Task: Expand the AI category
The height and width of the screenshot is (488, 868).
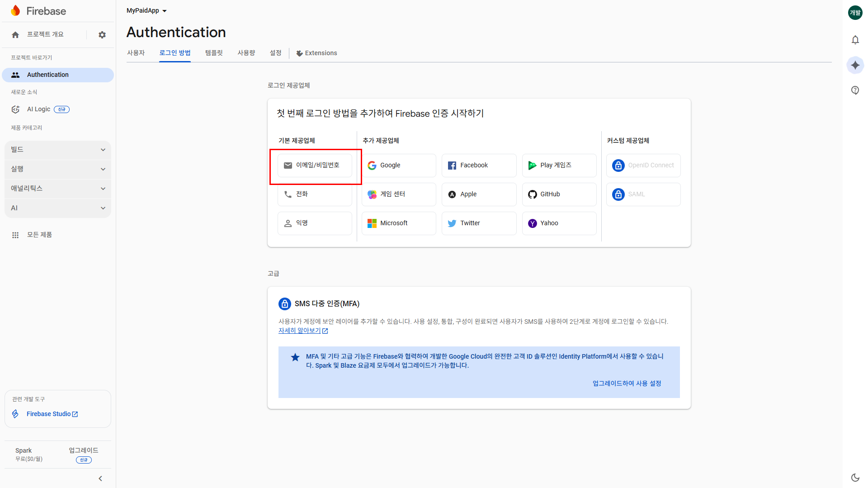Action: [x=58, y=208]
